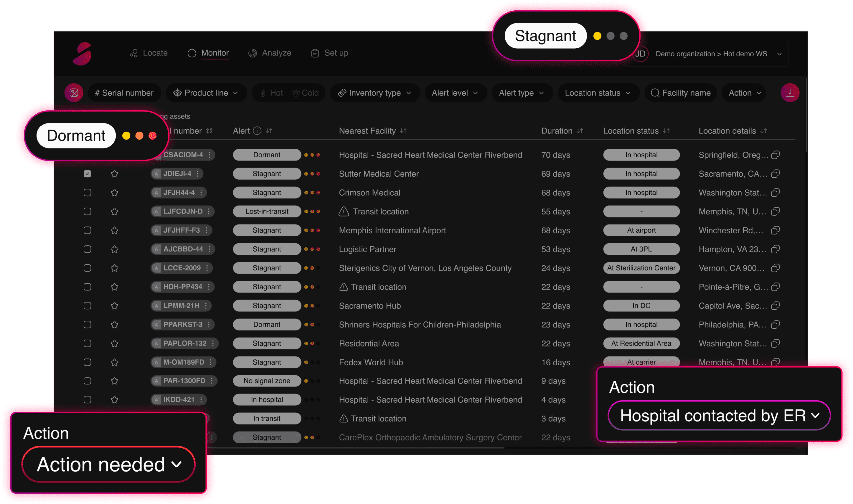The image size is (853, 504).
Task: Click the yellow dot next to Stagnant callout
Action: (597, 36)
